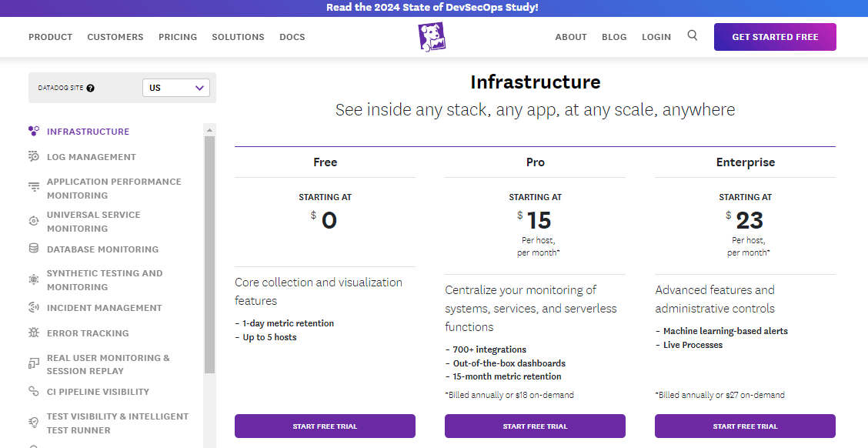This screenshot has height=448, width=868.
Task: Start the free trial for Enterprise plan
Action: click(x=745, y=426)
